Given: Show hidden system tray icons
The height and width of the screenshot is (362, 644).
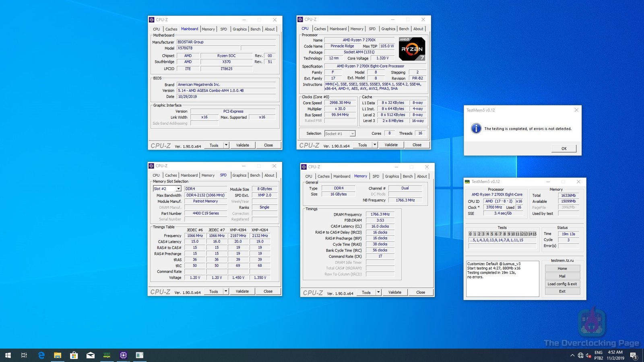Looking at the screenshot, I should point(572,355).
